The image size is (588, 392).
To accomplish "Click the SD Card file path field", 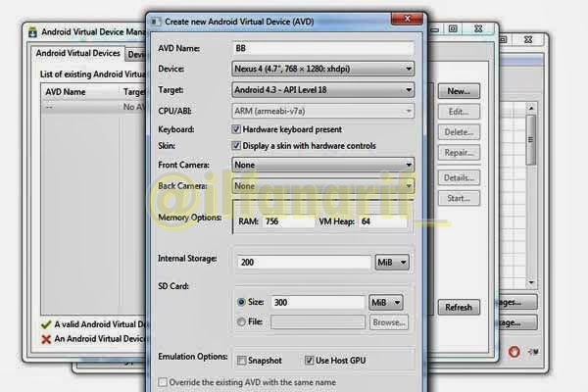I will click(x=318, y=321).
